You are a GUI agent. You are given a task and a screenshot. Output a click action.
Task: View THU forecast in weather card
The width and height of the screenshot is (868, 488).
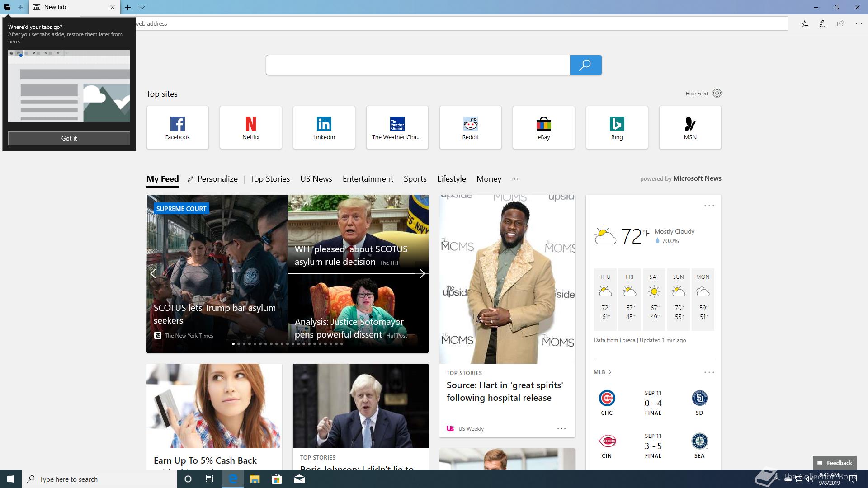tap(605, 299)
